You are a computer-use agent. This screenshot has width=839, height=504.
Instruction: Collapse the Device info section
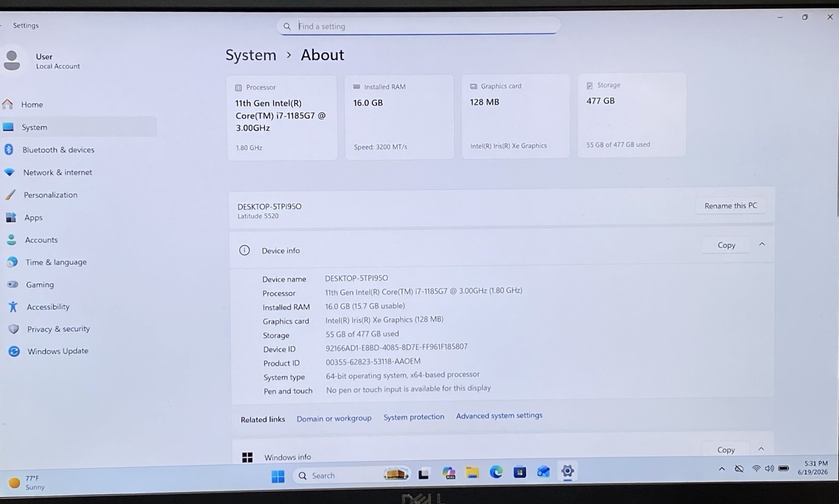pyautogui.click(x=762, y=244)
